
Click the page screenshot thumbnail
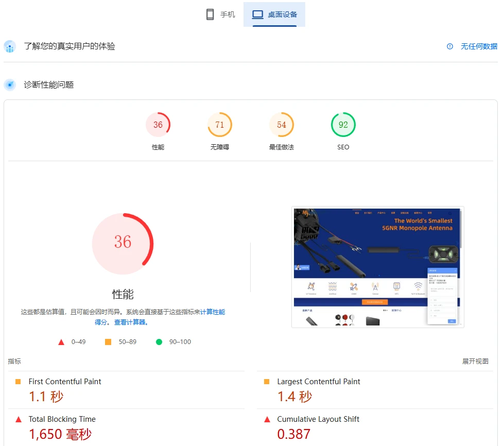coord(377,267)
